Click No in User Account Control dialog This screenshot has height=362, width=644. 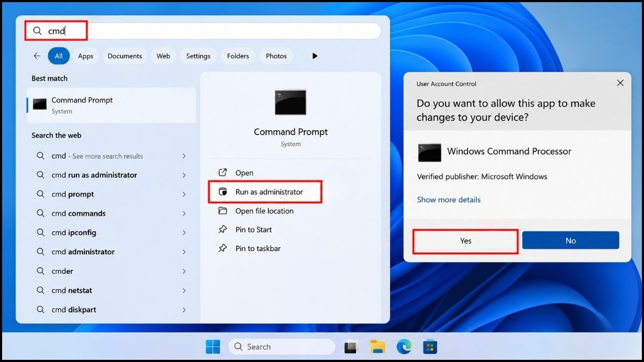pyautogui.click(x=570, y=241)
